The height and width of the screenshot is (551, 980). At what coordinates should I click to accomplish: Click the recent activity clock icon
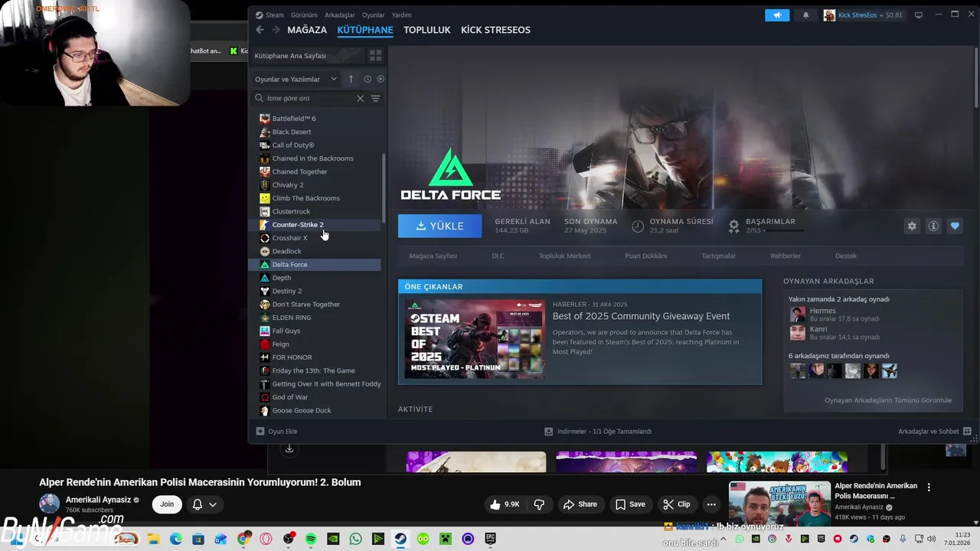[367, 79]
